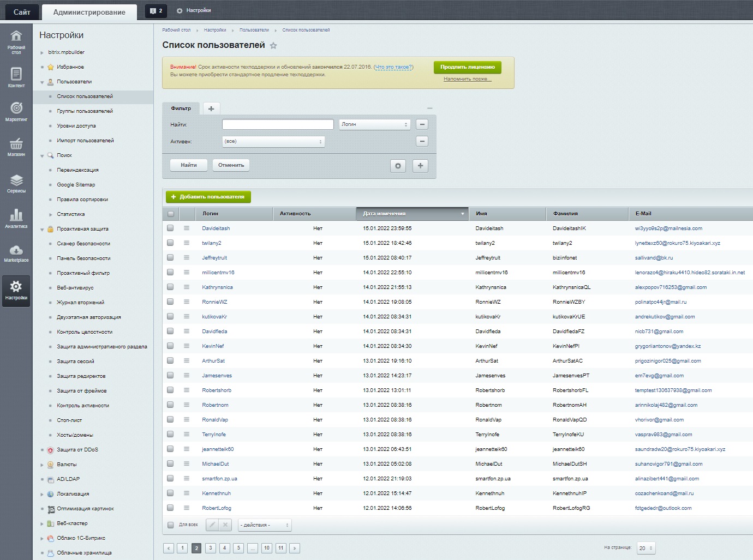753x560 pixels.
Task: Toggle the select-all header checkbox
Action: (x=171, y=214)
